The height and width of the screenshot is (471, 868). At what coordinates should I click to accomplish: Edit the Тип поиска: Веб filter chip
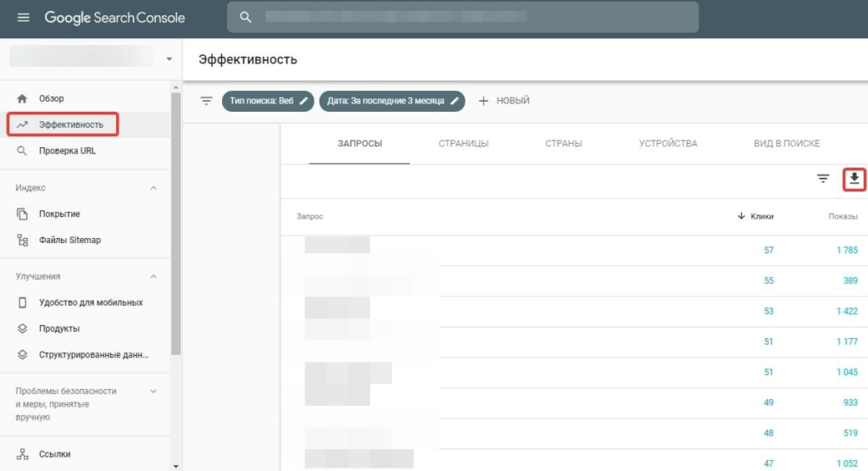click(x=268, y=101)
